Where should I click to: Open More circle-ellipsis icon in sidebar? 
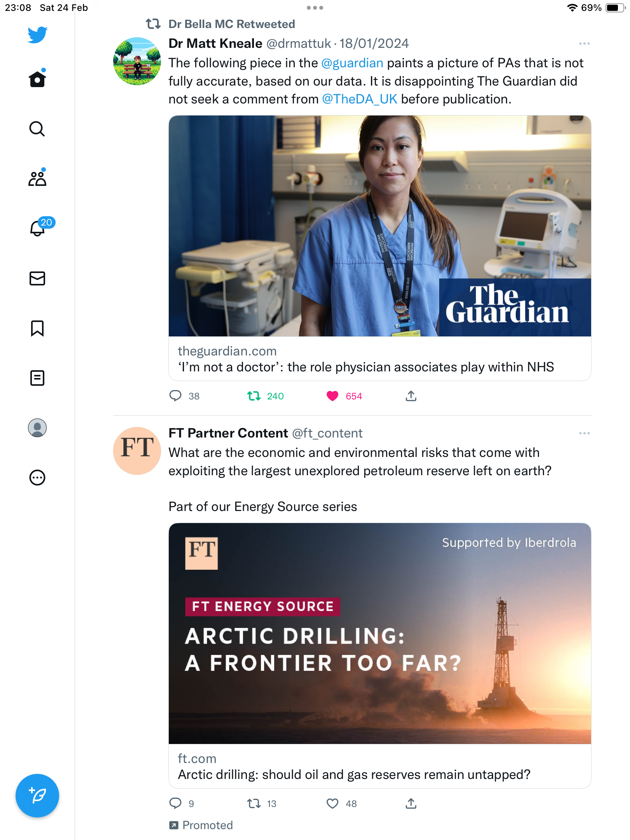(37, 478)
